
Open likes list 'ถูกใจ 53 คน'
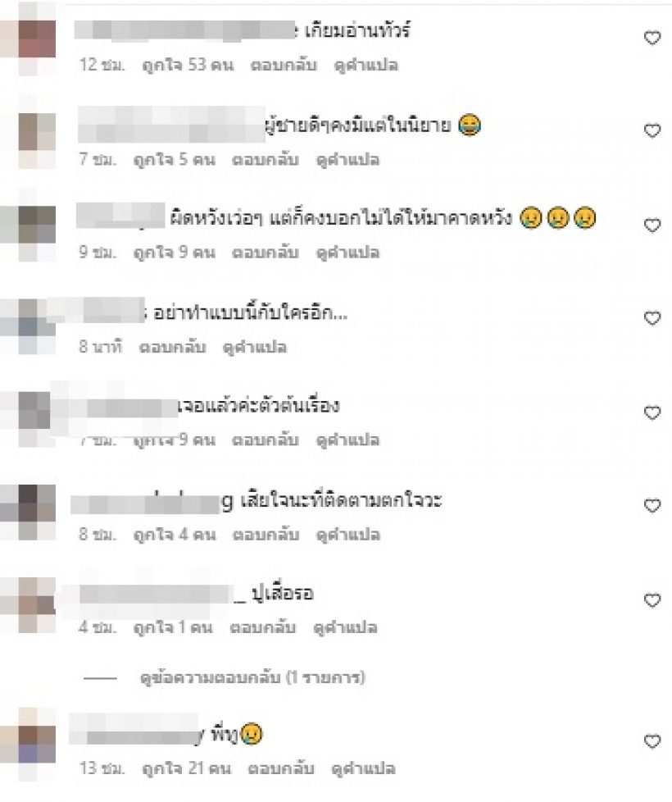188,65
